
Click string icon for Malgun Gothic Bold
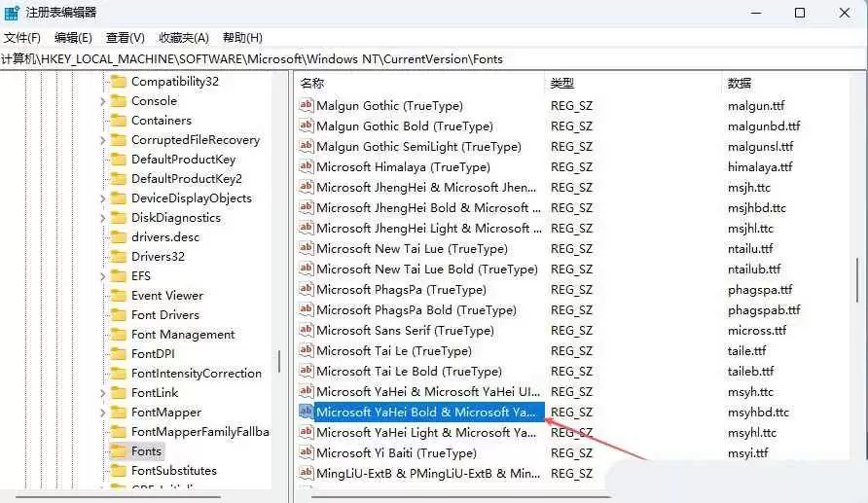click(x=307, y=126)
